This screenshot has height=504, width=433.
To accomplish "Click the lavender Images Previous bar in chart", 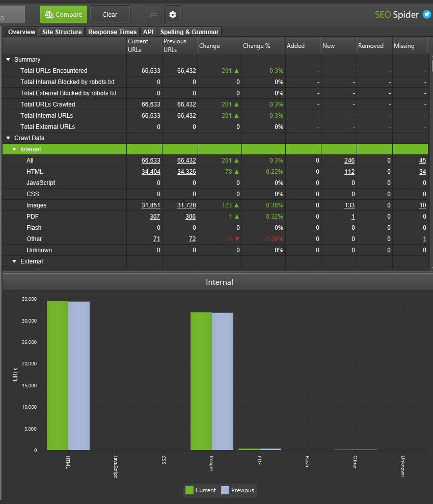I will (x=223, y=381).
